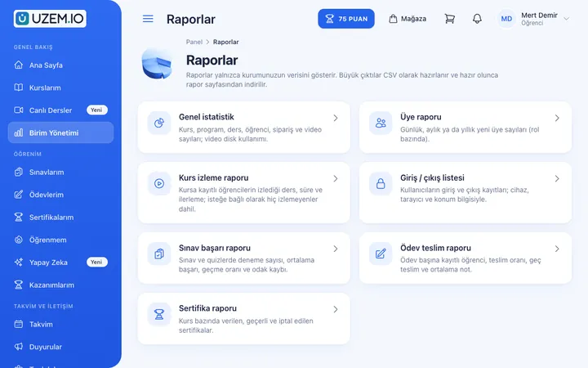Screen dimensions: 588x368
Task: Click the trophy icon beside Kazanımlarım
Action: pyautogui.click(x=18, y=285)
